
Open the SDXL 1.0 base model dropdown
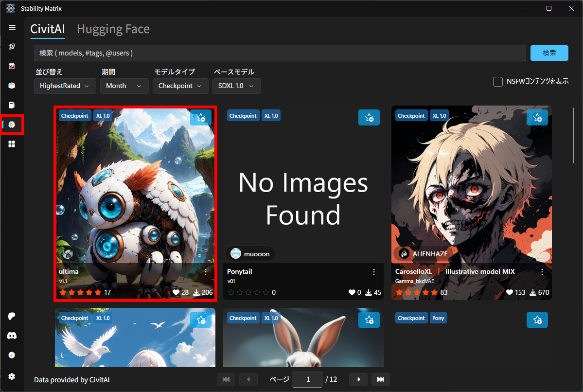[x=236, y=86]
